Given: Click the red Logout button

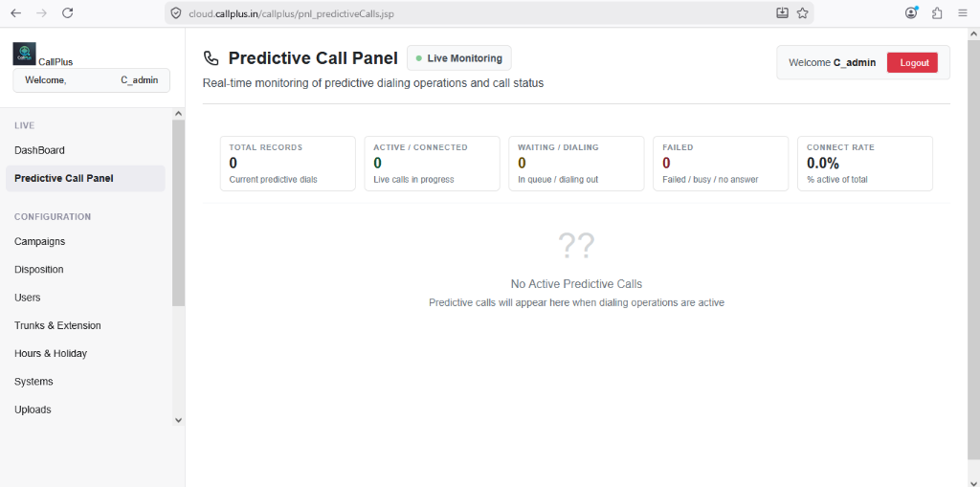Looking at the screenshot, I should pos(912,62).
